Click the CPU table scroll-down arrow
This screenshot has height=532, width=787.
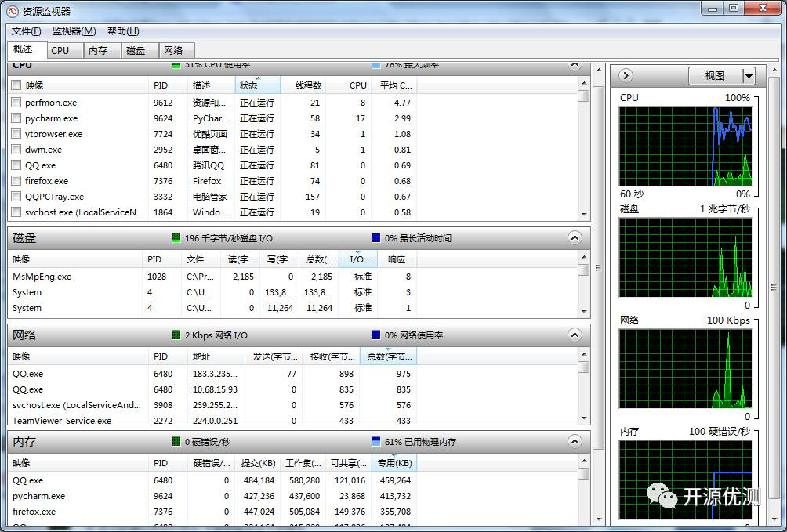click(x=584, y=215)
